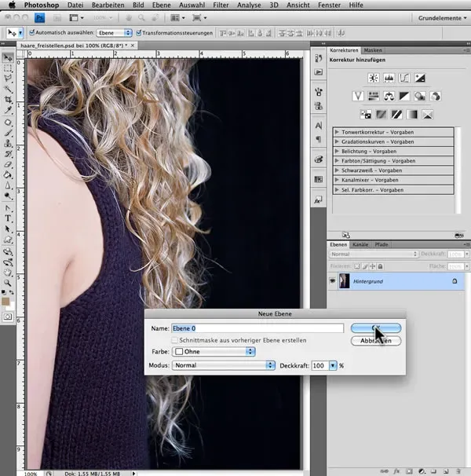Switch to the Masken tab
This screenshot has height=476, width=471.
(373, 49)
